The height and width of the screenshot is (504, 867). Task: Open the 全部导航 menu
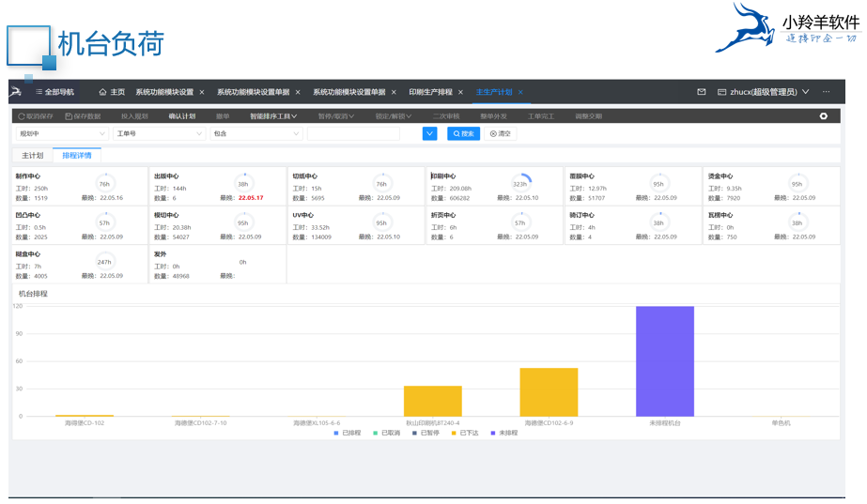pos(54,92)
